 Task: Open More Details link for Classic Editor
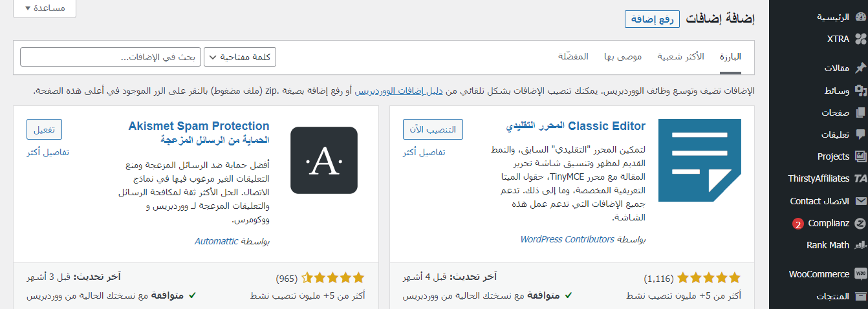(424, 153)
